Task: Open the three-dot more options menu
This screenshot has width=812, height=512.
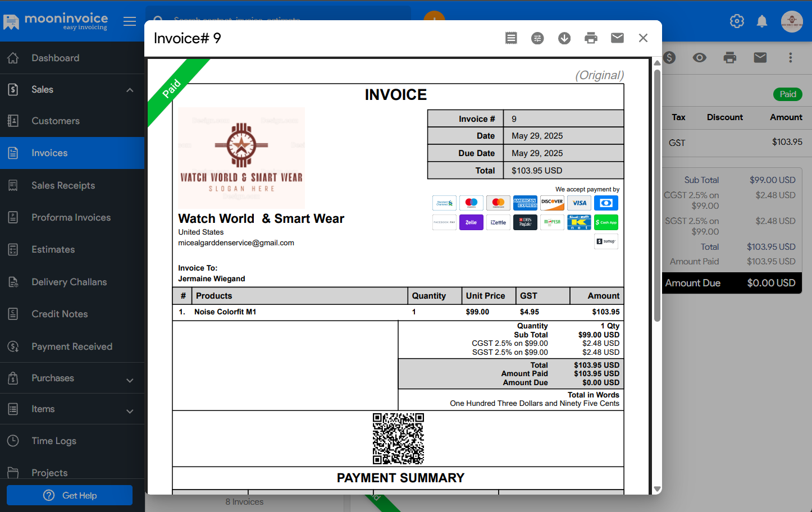Action: click(x=790, y=57)
